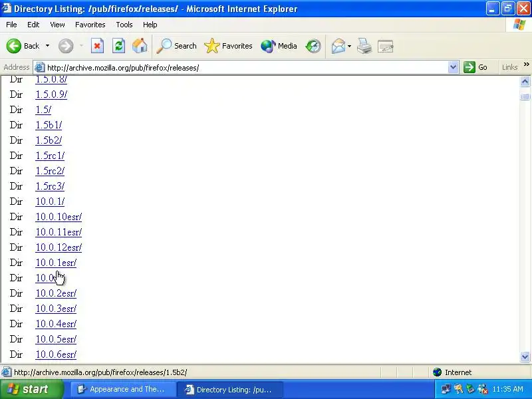Open the Tools menu

click(124, 25)
